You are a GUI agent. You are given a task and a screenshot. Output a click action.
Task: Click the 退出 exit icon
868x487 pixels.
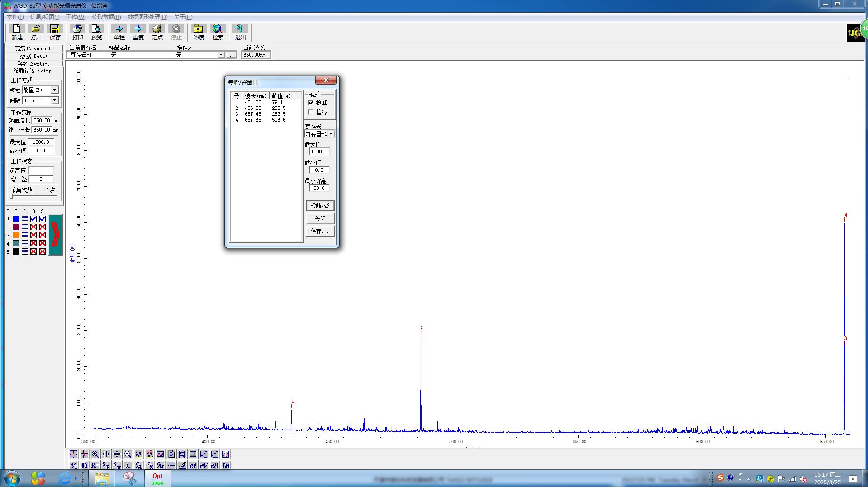tap(240, 32)
